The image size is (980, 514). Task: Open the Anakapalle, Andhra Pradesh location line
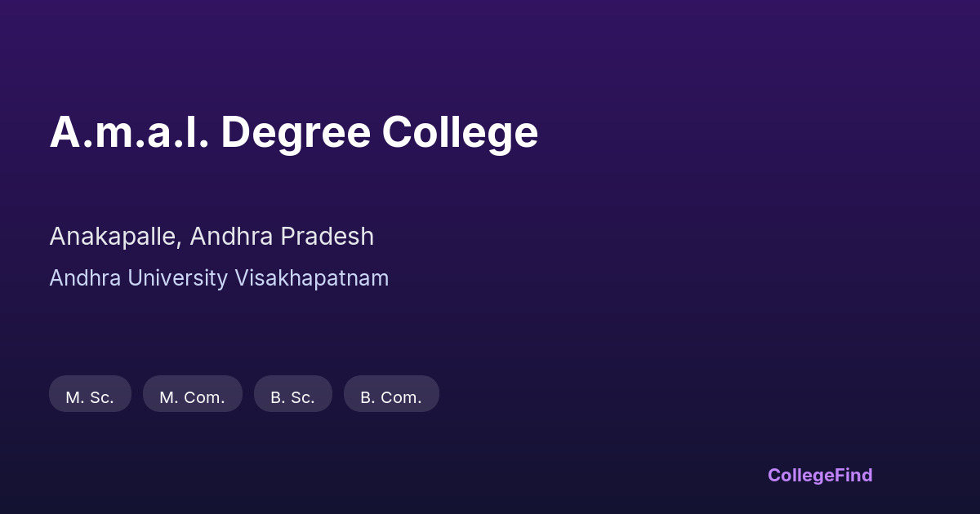(212, 237)
